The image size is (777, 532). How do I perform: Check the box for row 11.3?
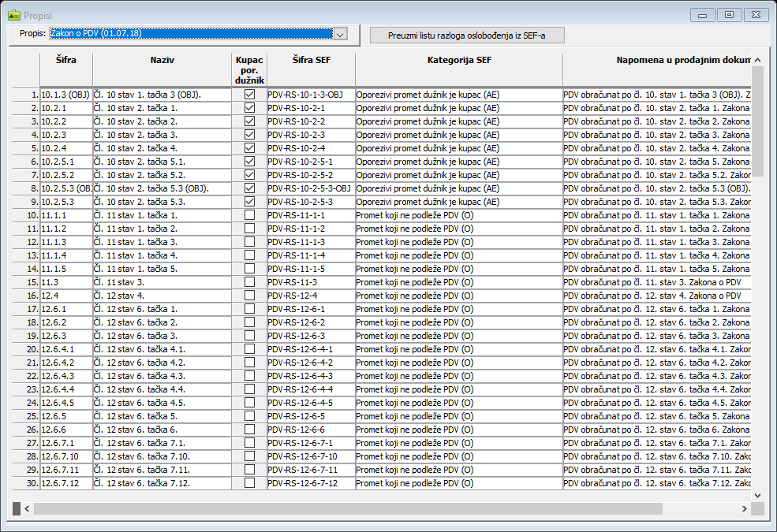pyautogui.click(x=249, y=282)
